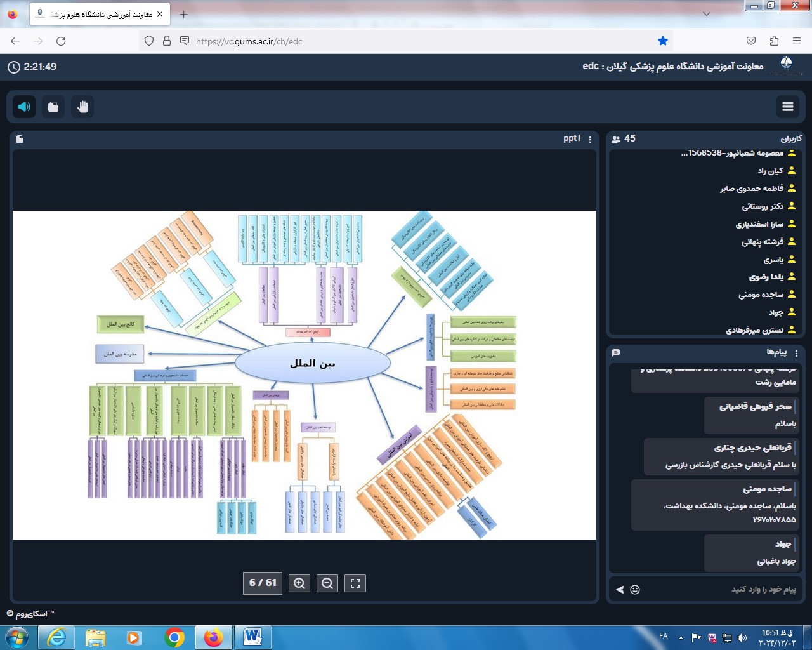Click the file icon at presentation panel corner
Screen dimensions: 812x650
pyautogui.click(x=20, y=139)
